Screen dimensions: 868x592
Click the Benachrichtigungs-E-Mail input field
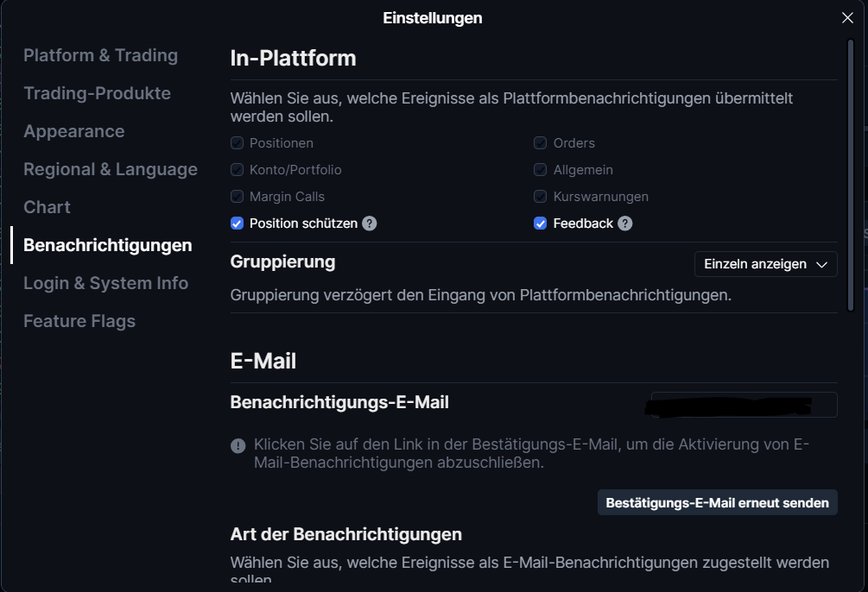pos(744,405)
